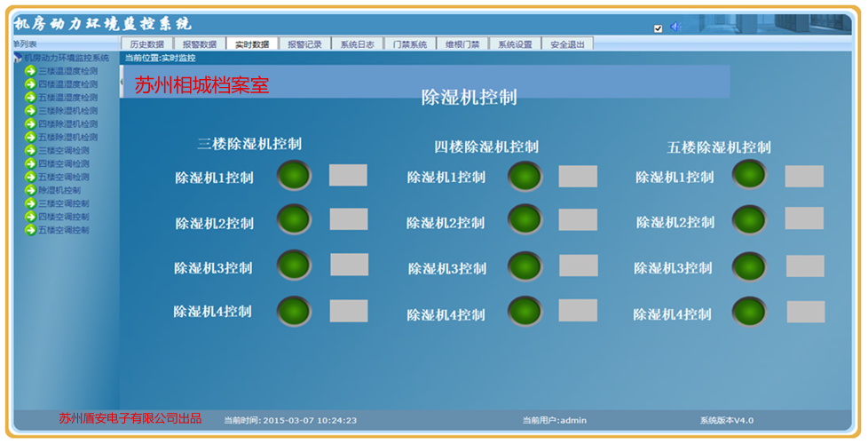Click fifth floor 除湿机2控制 green indicator
Screen dimensions: 868x444
[750, 220]
